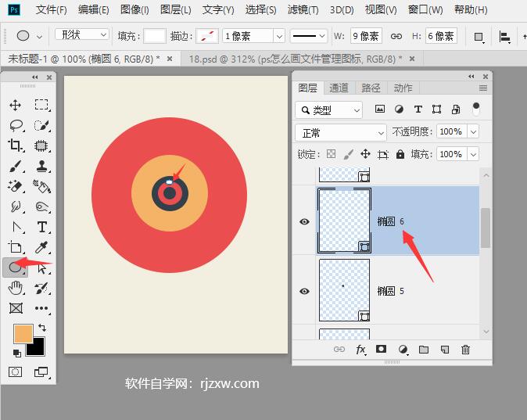The height and width of the screenshot is (420, 527).
Task: Delete layer trash icon
Action: click(465, 350)
